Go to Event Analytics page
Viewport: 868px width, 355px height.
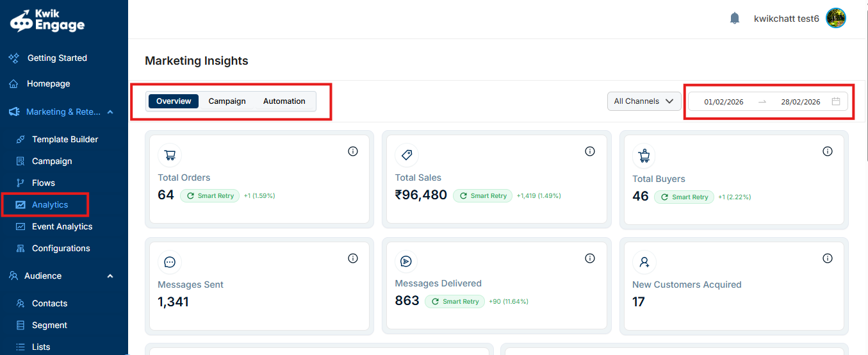[62, 226]
